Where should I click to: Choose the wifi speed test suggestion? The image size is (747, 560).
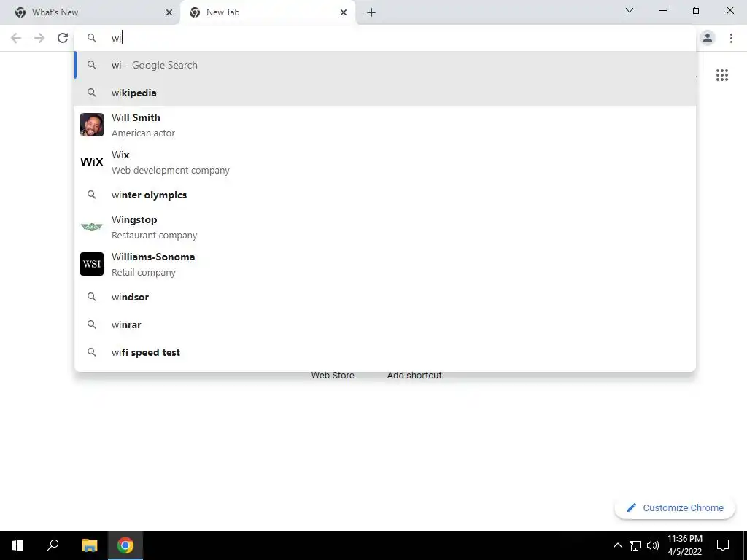pos(385,352)
